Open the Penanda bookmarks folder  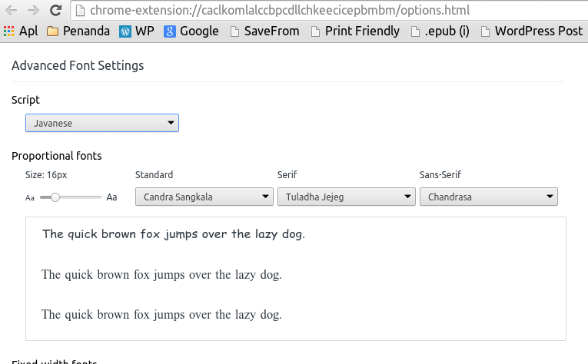pos(78,31)
